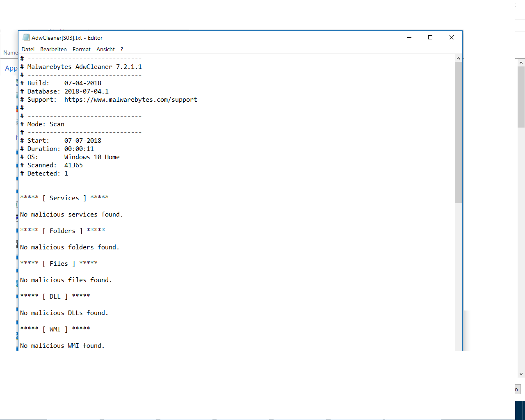Click 'No malicious WMI found.' line
This screenshot has width=525, height=420.
[x=62, y=345]
